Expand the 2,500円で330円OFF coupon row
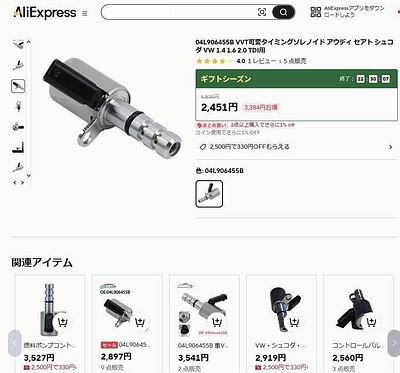This screenshot has height=373, width=400. pyautogui.click(x=296, y=147)
